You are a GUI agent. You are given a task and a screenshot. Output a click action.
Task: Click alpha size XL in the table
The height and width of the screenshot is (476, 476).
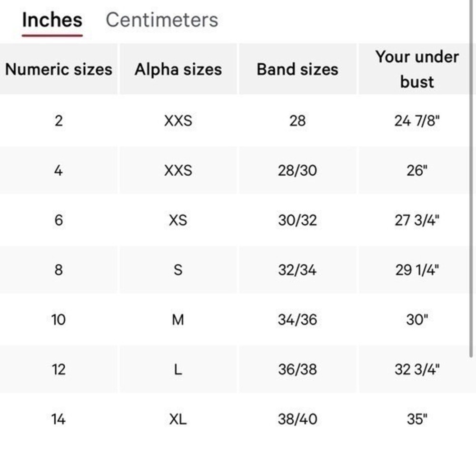(178, 419)
